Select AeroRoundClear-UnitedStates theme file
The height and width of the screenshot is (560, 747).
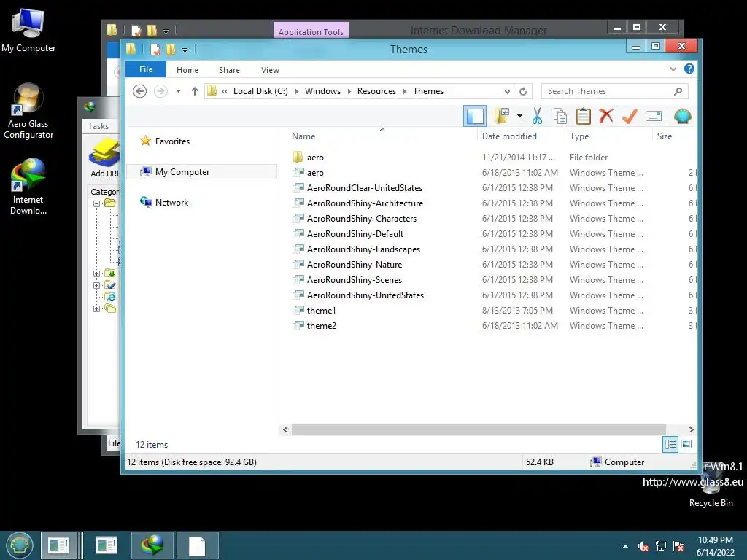point(365,187)
